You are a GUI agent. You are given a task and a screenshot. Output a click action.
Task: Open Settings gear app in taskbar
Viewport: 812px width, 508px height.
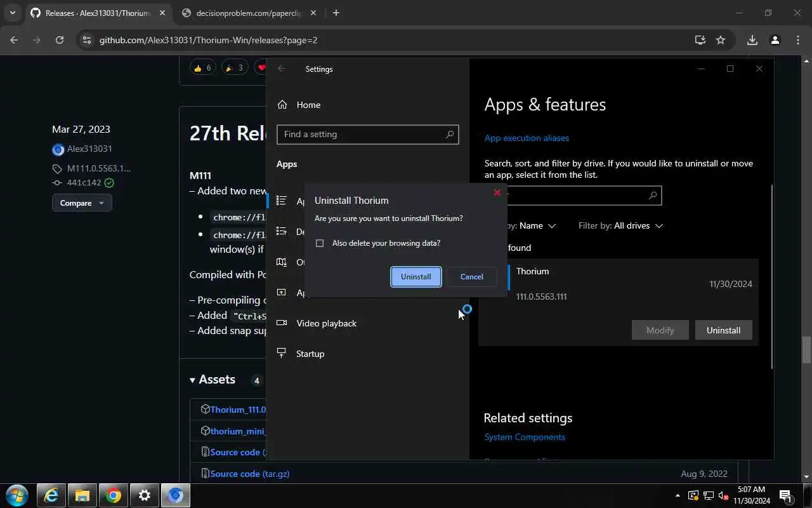(145, 495)
